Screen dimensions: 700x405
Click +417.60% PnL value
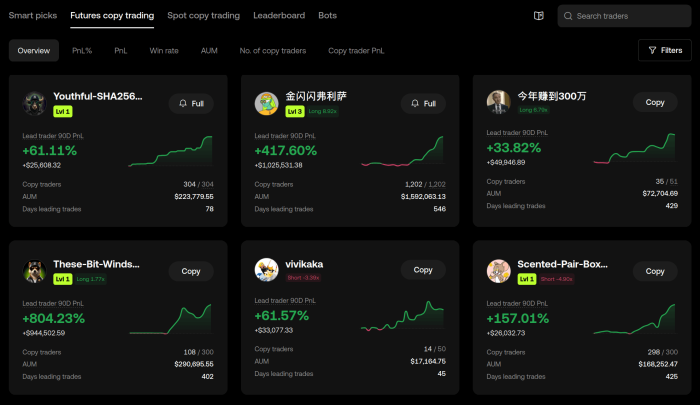[286, 150]
